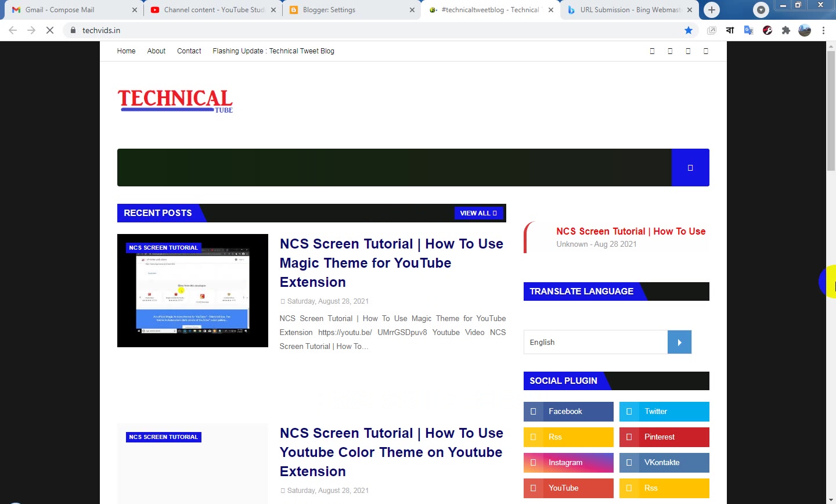Open a new browser tab with plus icon
The height and width of the screenshot is (504, 836).
(712, 10)
